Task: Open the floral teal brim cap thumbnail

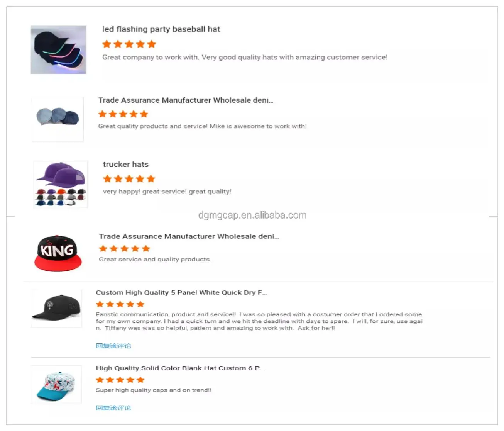Action: [x=56, y=384]
